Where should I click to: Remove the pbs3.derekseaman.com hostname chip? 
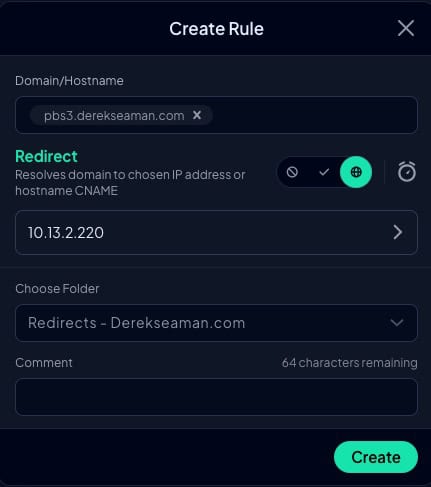[197, 115]
